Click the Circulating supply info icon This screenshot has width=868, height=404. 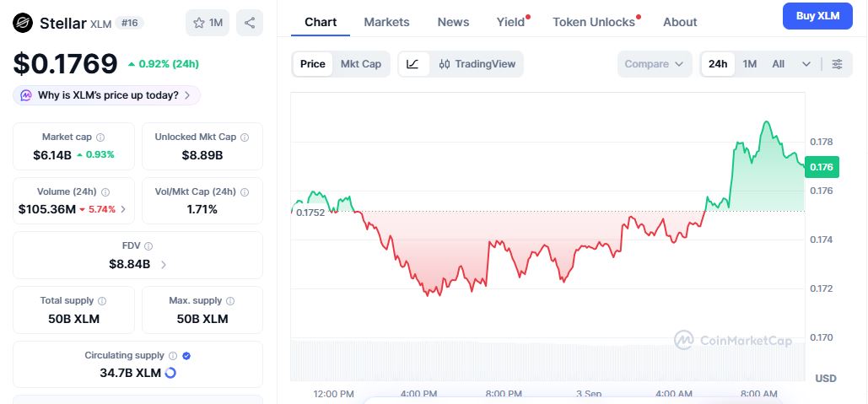click(173, 356)
